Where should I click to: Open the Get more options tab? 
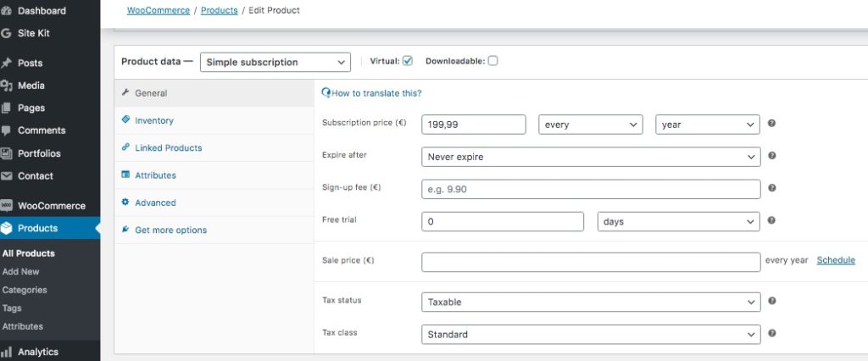214,230
